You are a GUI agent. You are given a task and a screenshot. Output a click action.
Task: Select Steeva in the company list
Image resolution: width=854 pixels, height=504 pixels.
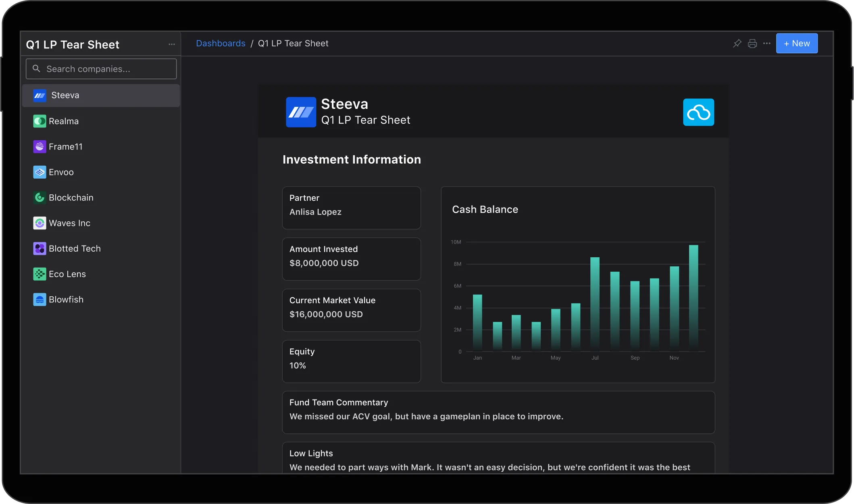(x=101, y=96)
